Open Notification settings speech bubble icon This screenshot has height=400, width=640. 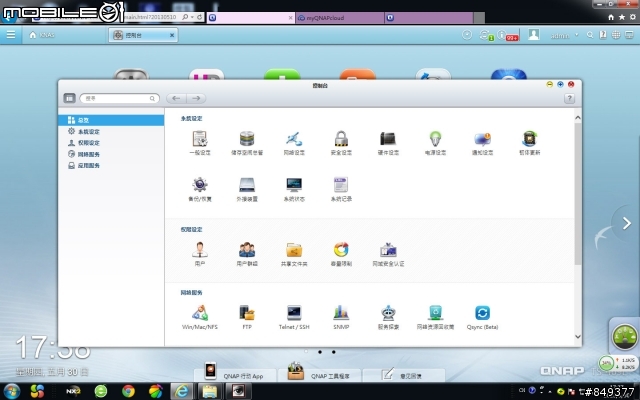[482, 139]
